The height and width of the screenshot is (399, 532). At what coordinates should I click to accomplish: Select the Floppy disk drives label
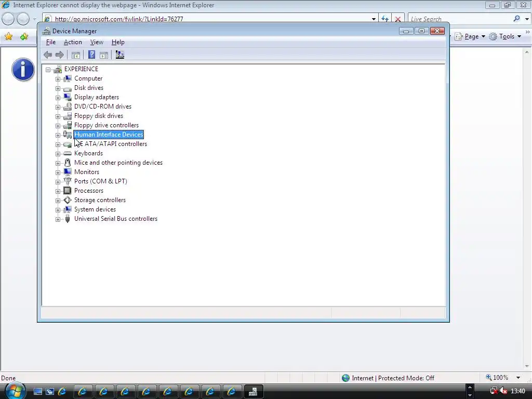[99, 116]
